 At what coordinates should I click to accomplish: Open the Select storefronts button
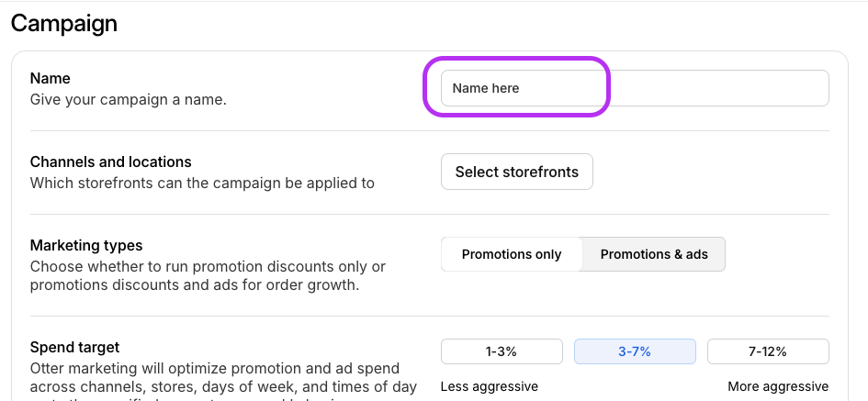[516, 172]
